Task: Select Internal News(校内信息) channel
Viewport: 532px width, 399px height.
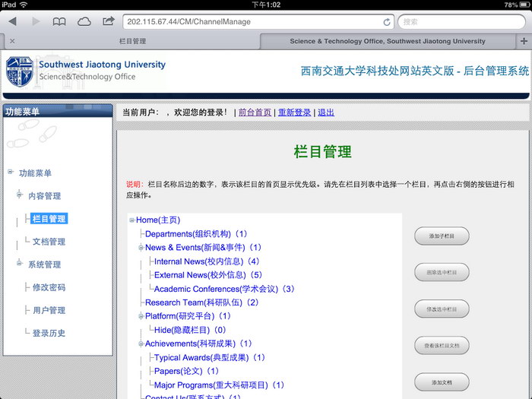Action: (207, 261)
